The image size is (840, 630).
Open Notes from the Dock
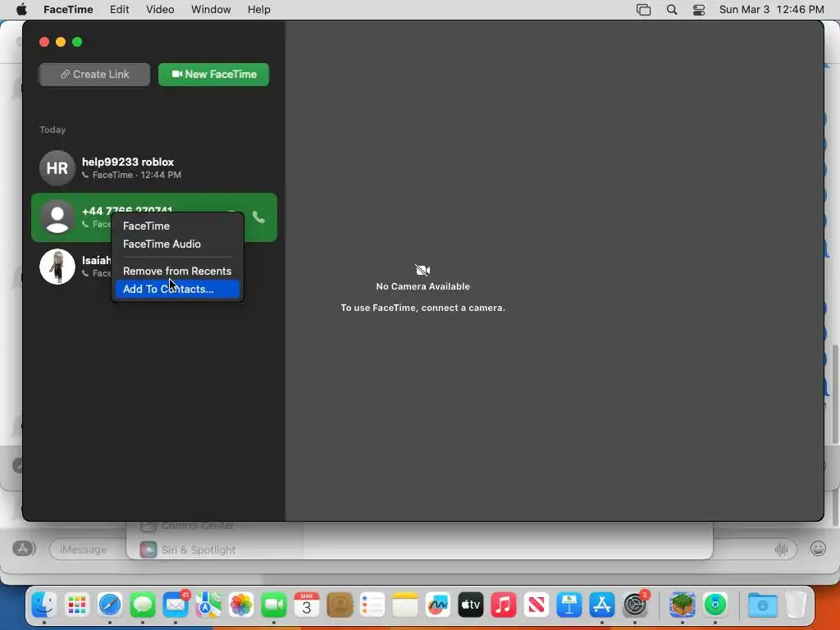pos(405,605)
